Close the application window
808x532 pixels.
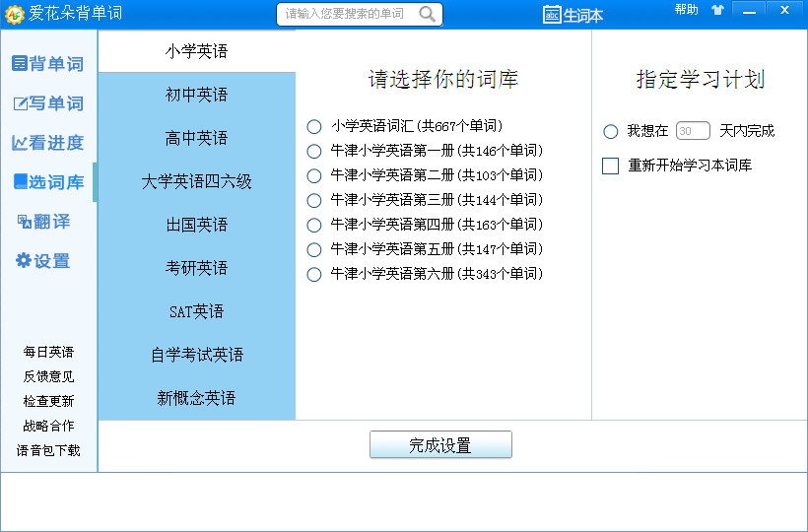784,10
